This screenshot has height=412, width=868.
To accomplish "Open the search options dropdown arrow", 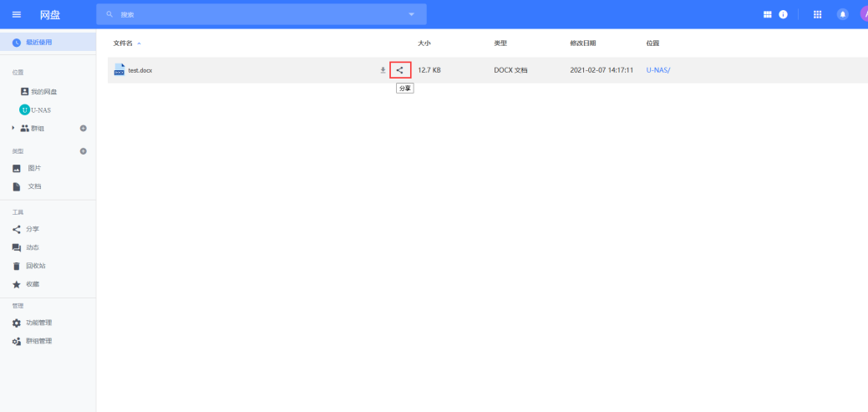I will point(411,14).
